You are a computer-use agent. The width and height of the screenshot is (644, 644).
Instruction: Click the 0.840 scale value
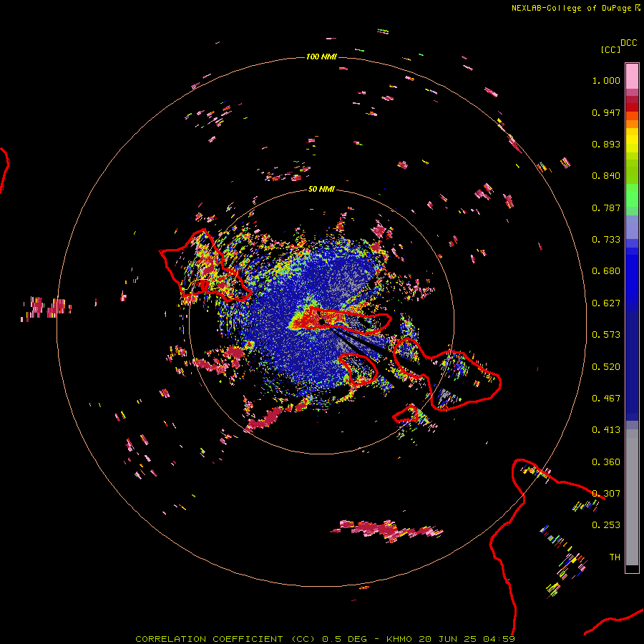pos(606,176)
